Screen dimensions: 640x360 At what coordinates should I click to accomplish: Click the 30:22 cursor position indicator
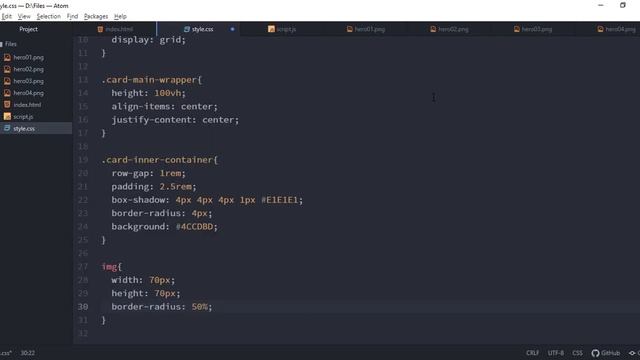point(28,353)
